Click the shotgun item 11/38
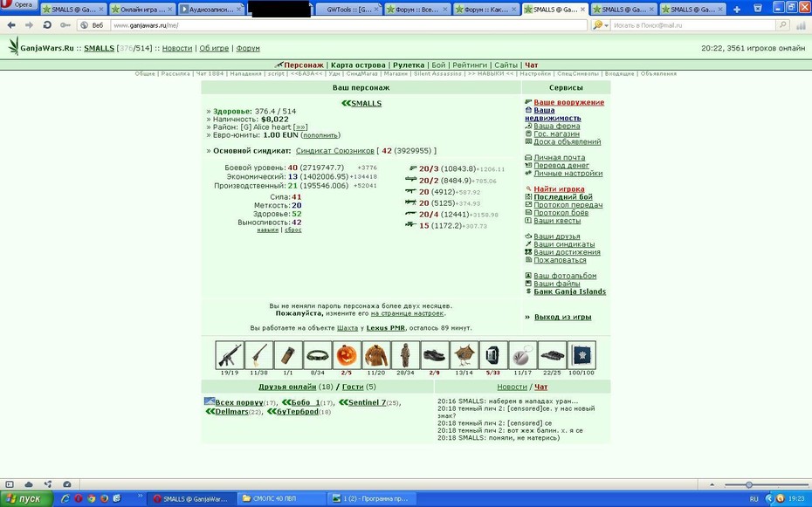 click(x=259, y=355)
